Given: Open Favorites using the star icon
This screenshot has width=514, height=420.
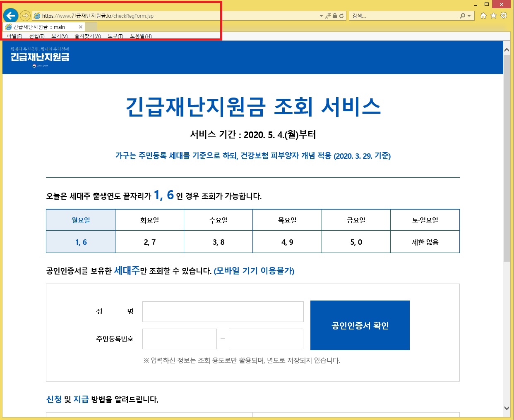Looking at the screenshot, I should pyautogui.click(x=493, y=16).
